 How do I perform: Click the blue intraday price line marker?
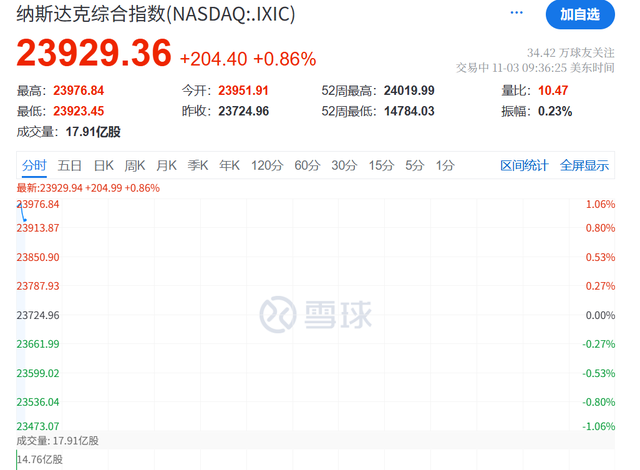tap(22, 213)
